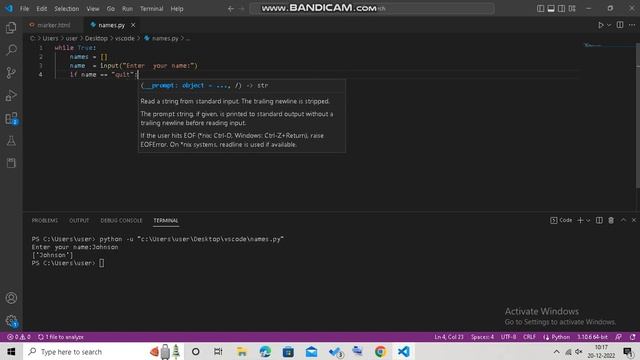The height and width of the screenshot is (360, 640).
Task: Open the Edit menu
Action: tap(42, 9)
